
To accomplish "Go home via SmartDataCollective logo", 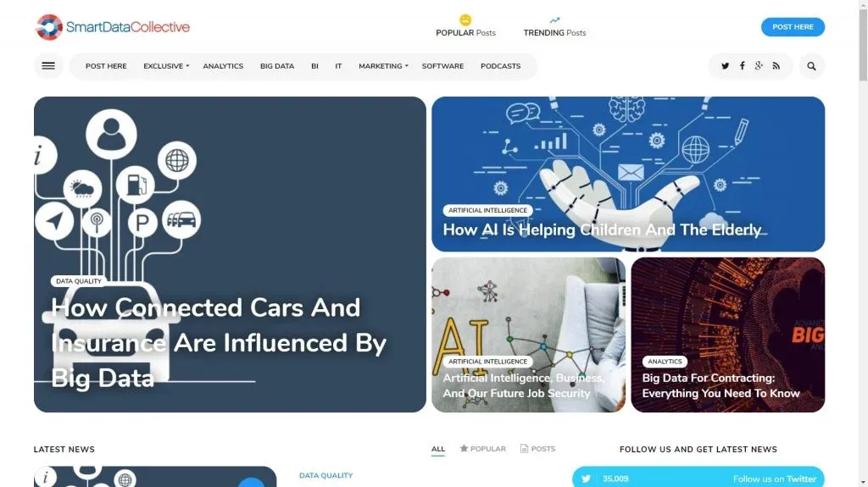I will [x=113, y=27].
